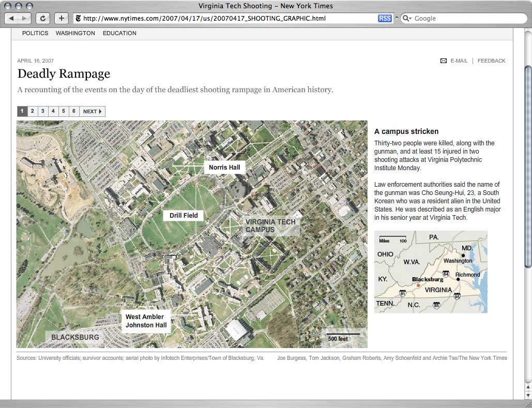Click the scrollbar down arrow
This screenshot has height=408, width=532.
528,396
